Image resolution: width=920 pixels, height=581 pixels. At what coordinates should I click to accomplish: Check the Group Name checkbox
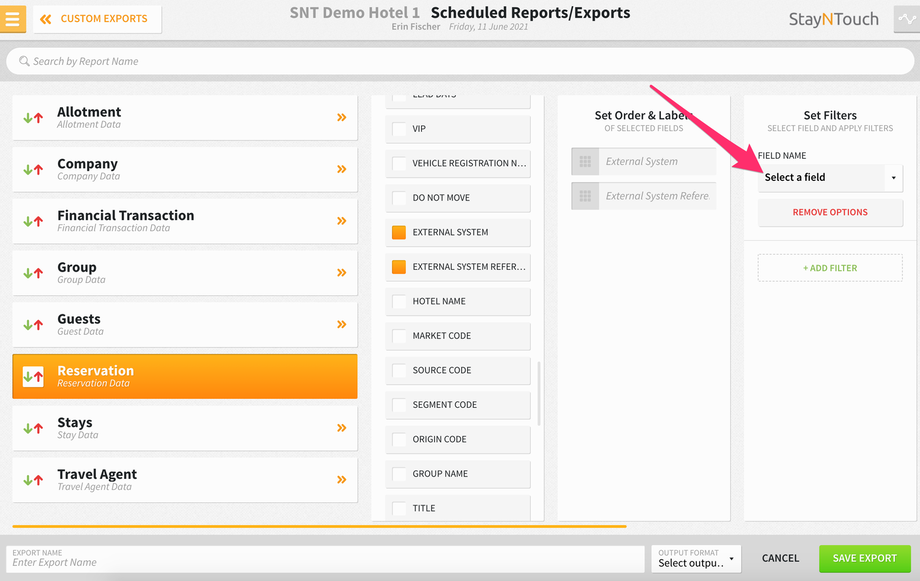(x=399, y=474)
